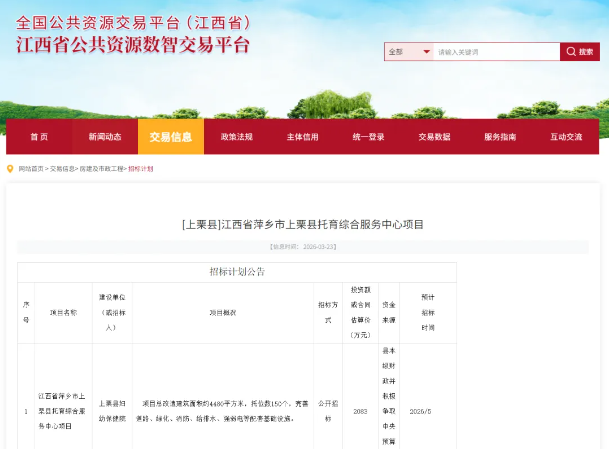The width and height of the screenshot is (610, 473).
Task: Click the 房建及市政工程 breadcrumb link
Action: 102,169
